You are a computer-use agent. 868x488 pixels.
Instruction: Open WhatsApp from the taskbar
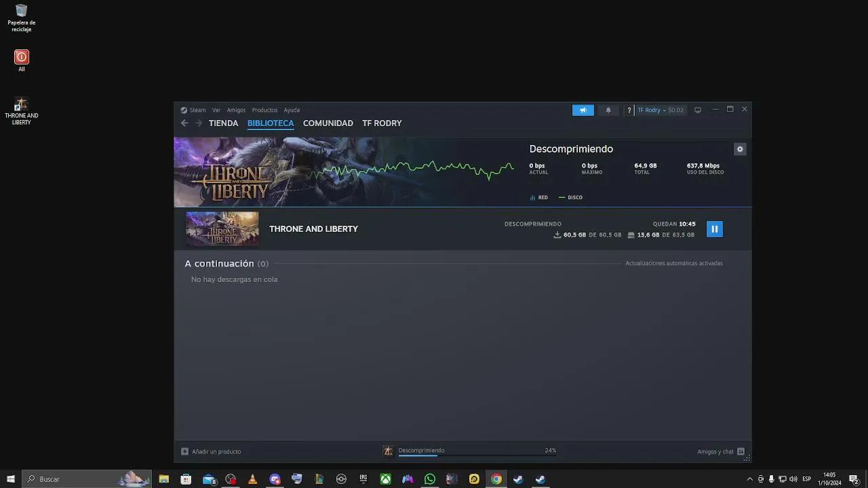[x=429, y=479]
